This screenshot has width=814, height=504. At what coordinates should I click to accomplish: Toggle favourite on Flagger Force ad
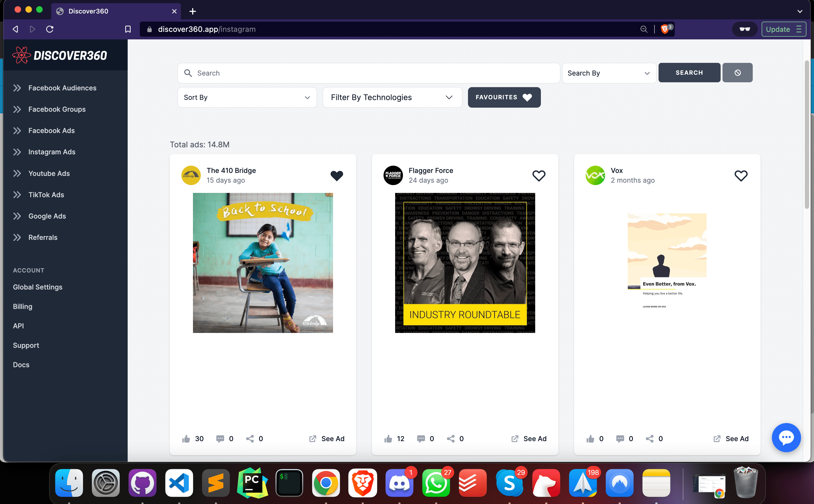[x=538, y=175]
